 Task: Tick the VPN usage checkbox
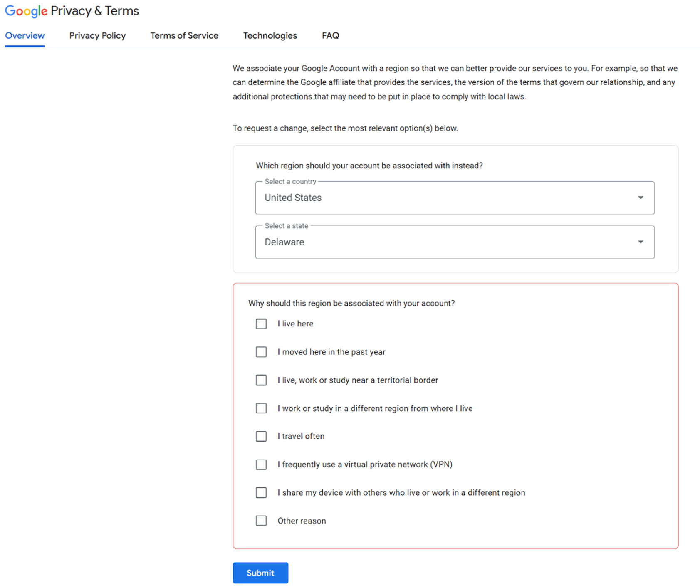point(261,464)
